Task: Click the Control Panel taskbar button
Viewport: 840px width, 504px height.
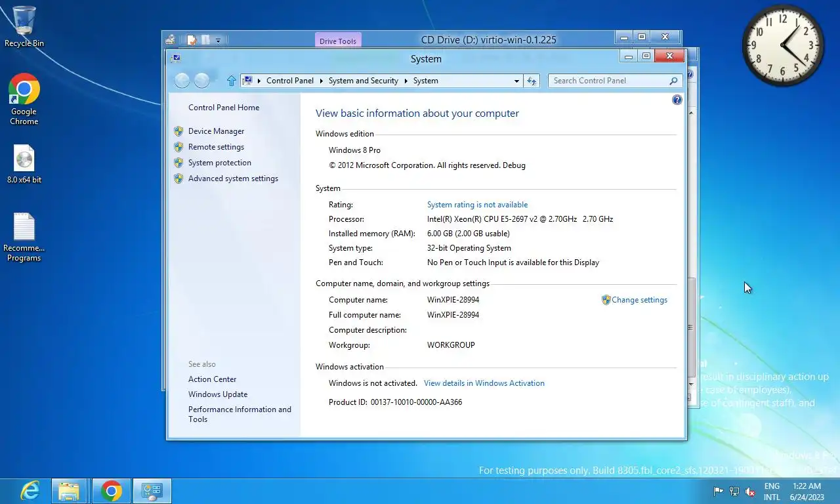Action: click(x=152, y=491)
